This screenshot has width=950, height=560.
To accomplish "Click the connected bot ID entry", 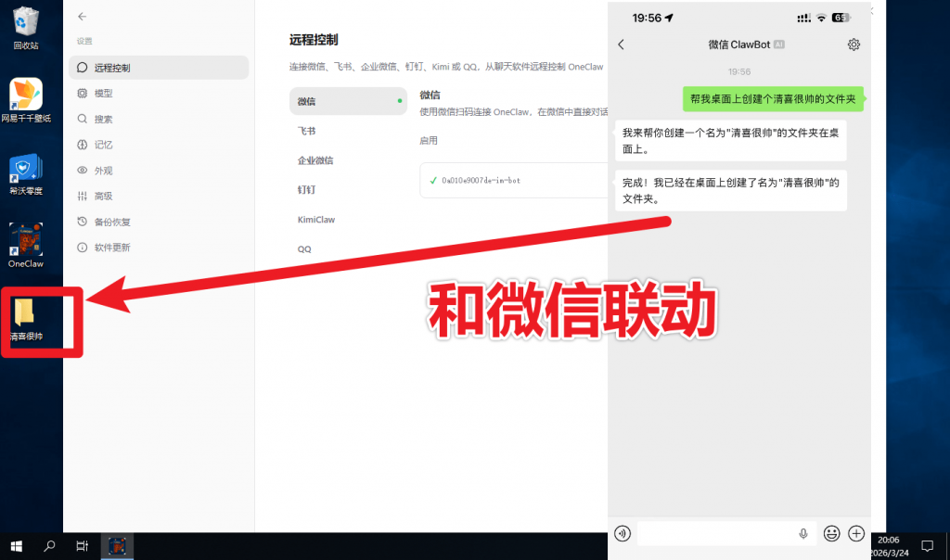I will (514, 181).
